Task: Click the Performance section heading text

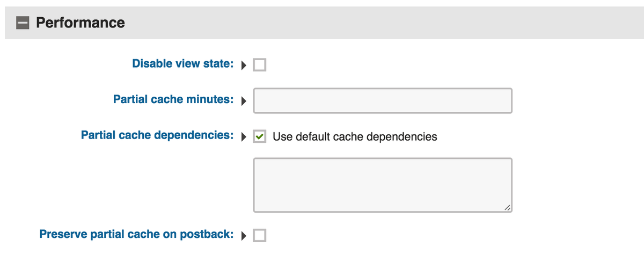Action: coord(80,23)
